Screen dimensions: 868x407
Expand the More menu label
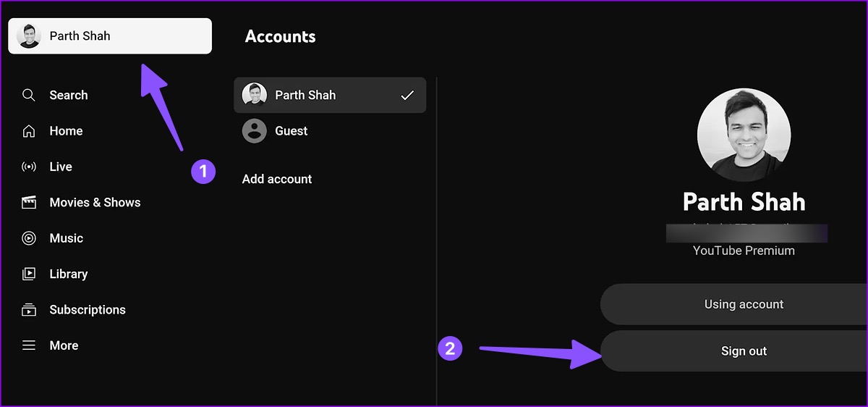pos(64,345)
